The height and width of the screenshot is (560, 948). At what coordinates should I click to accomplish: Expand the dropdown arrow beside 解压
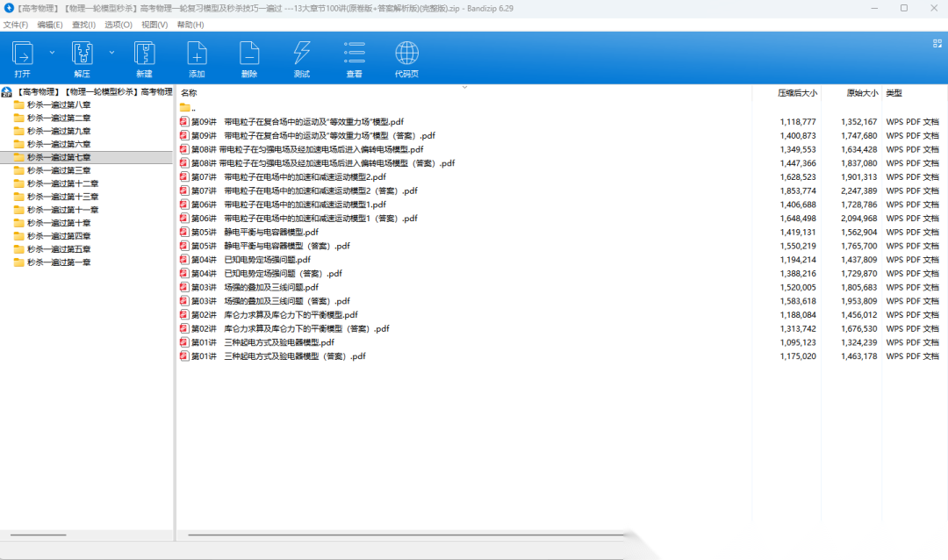coord(111,53)
